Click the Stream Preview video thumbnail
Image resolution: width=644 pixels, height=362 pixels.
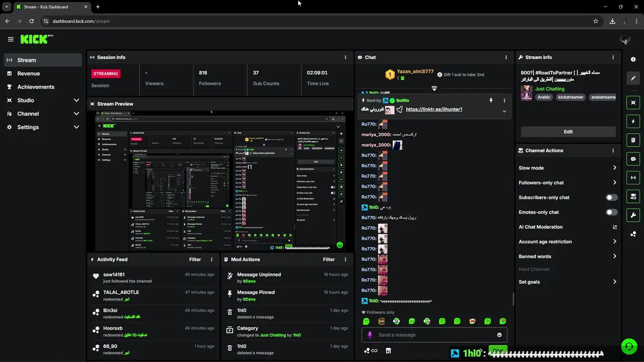click(x=220, y=180)
